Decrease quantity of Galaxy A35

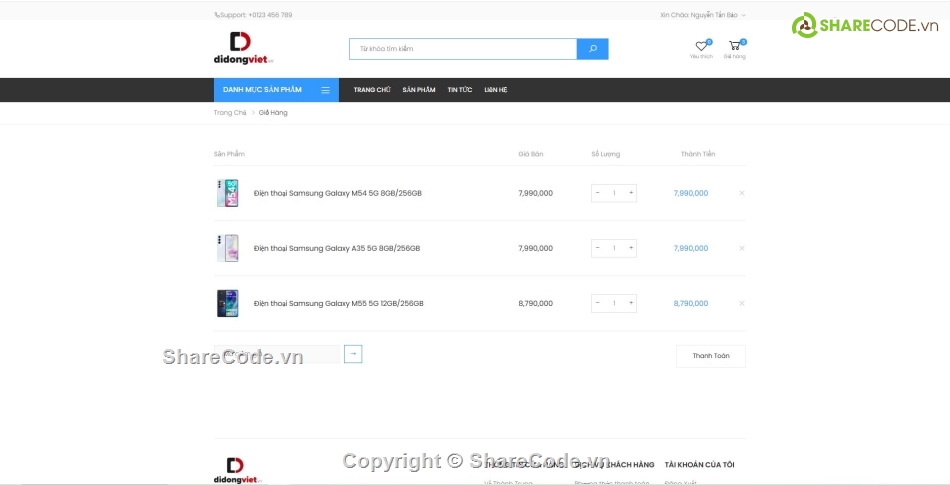coord(597,248)
